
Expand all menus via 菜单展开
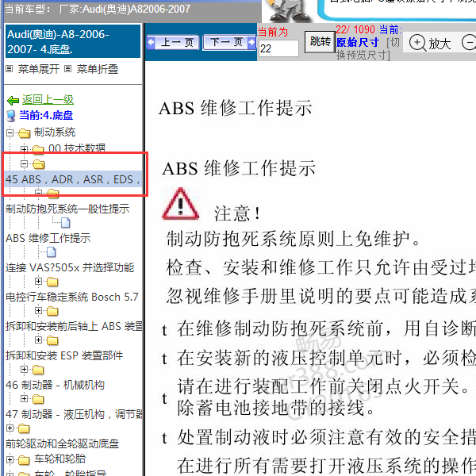[39, 69]
